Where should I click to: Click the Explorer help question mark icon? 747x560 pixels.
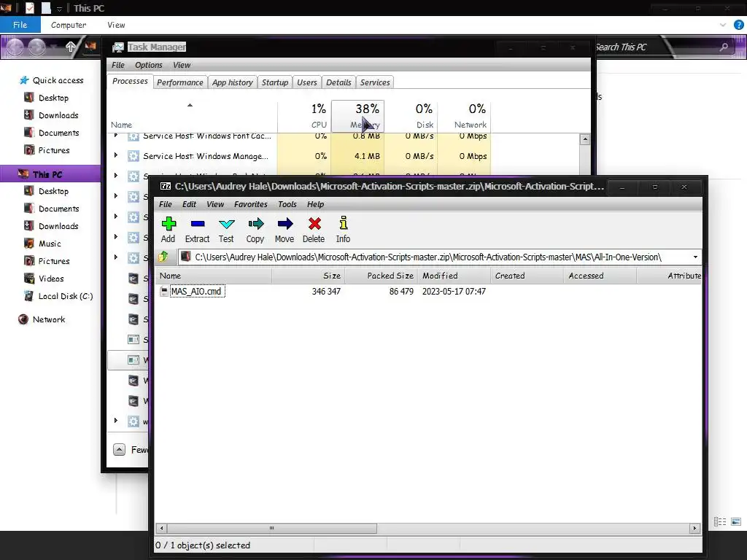(739, 25)
